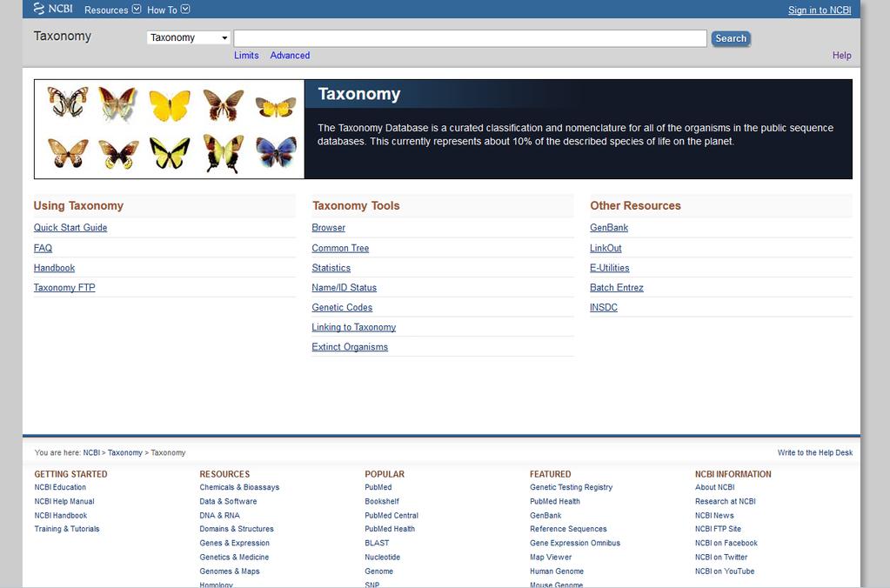Open GenBank under Other Resources

pos(608,228)
